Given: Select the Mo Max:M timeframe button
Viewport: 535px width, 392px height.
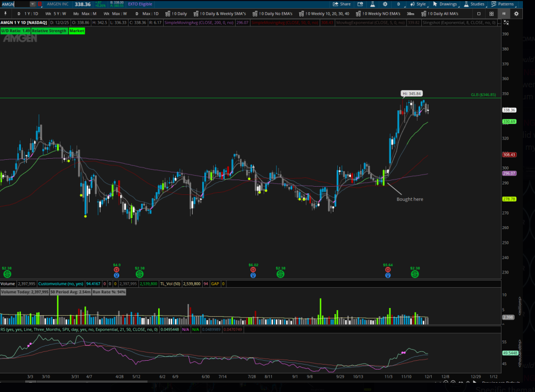Looking at the screenshot, I should [85, 14].
